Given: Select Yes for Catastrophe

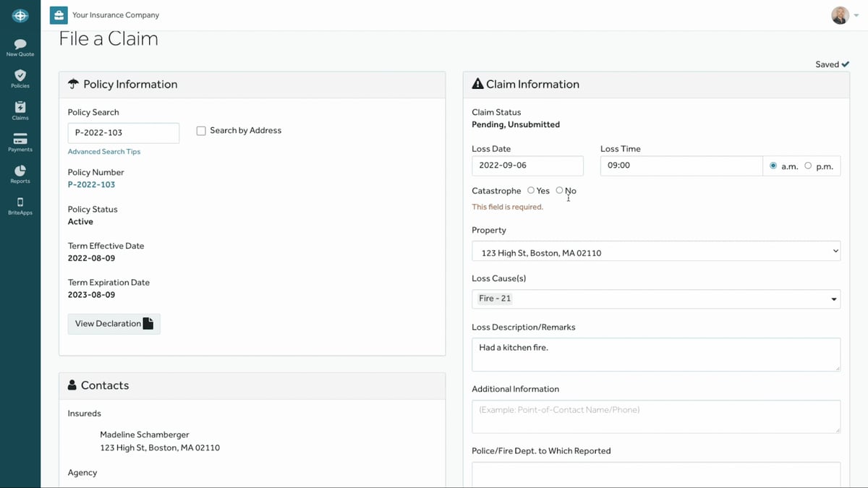Looking at the screenshot, I should (x=531, y=190).
